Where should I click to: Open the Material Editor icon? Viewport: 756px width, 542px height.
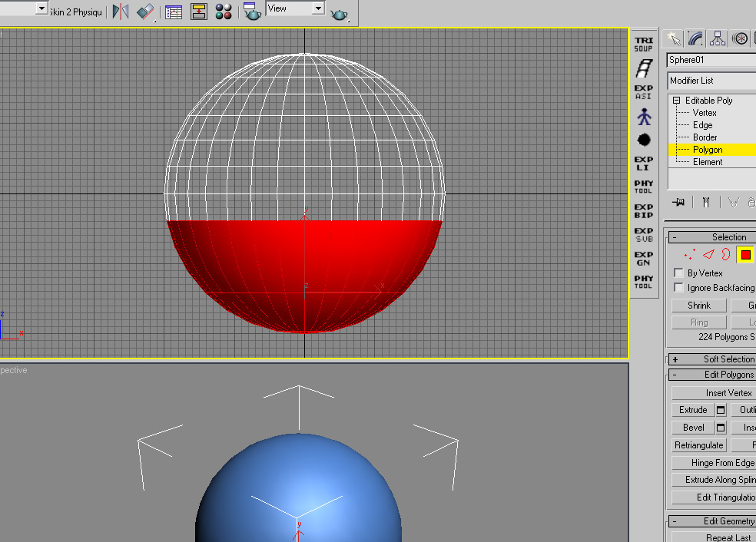click(224, 12)
